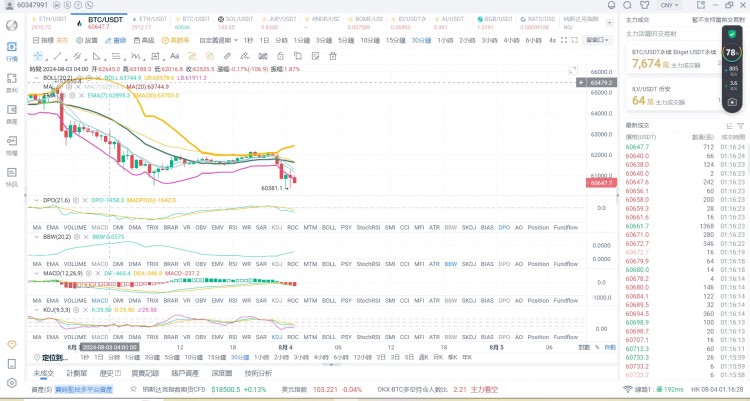750x401 pixels.
Task: Toggle the % percent scale button
Action: click(597, 347)
